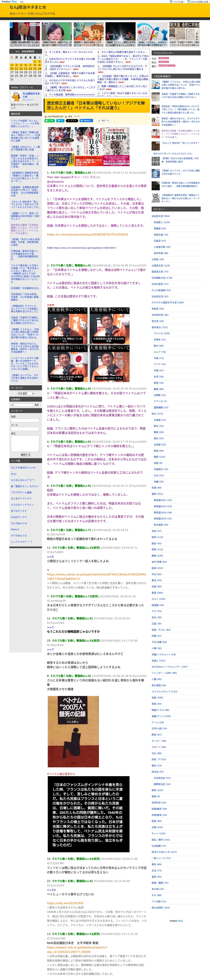Open category 愛国 (264)
210x980 pixels.
(157, 593)
